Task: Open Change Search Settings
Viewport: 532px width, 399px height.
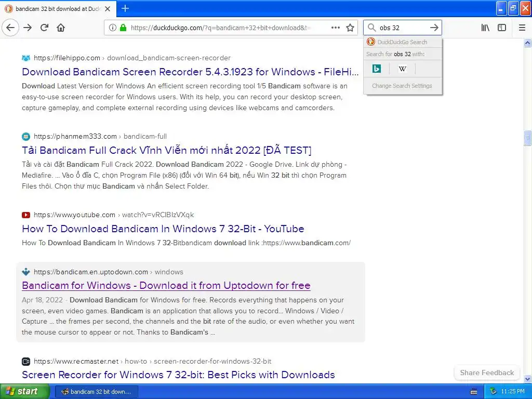Action: (403, 86)
